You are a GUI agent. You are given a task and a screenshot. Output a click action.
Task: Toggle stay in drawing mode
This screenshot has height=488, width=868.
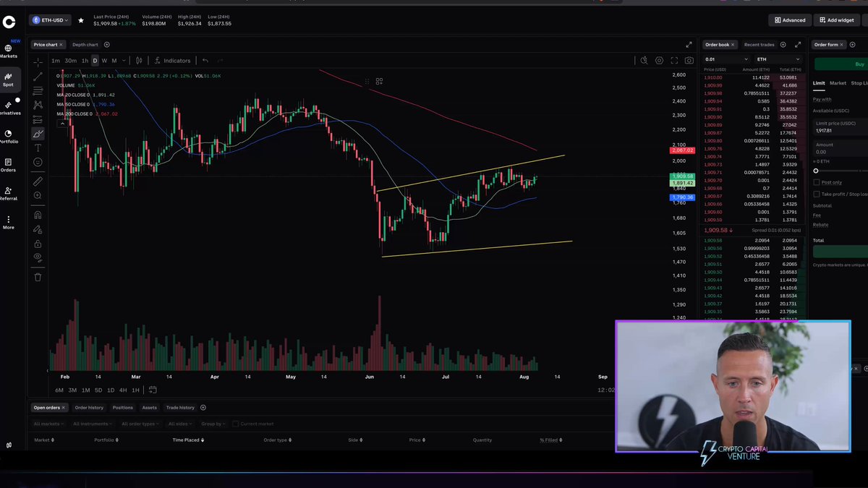(x=38, y=229)
